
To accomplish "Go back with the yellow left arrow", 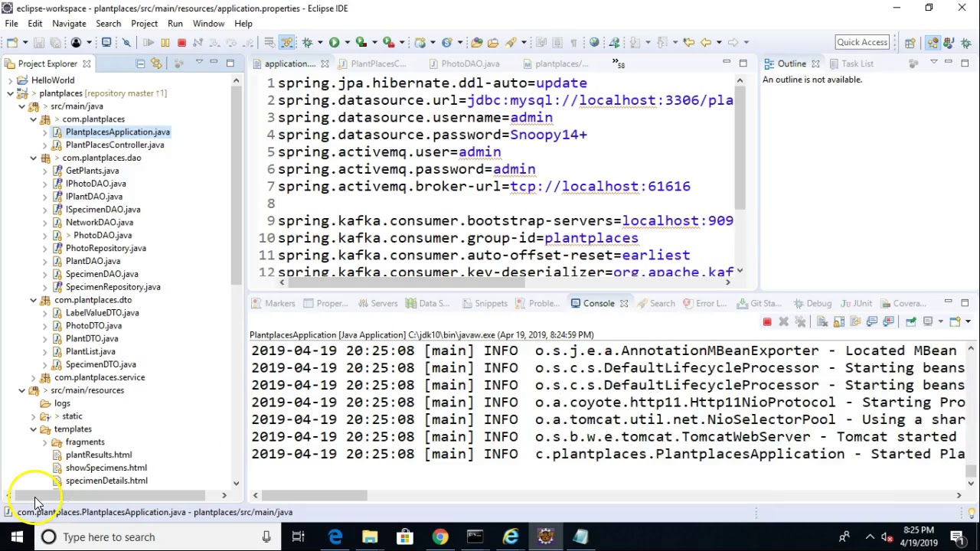I will pos(705,42).
